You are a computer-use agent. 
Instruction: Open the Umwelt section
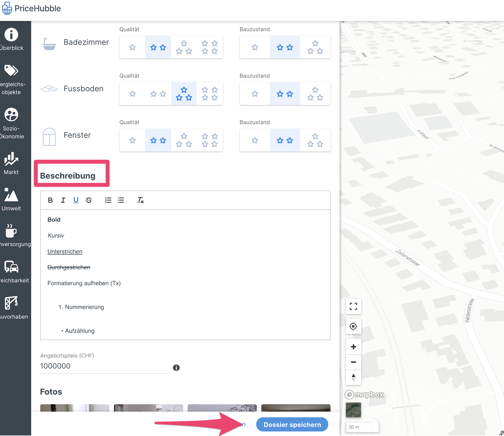tap(11, 199)
